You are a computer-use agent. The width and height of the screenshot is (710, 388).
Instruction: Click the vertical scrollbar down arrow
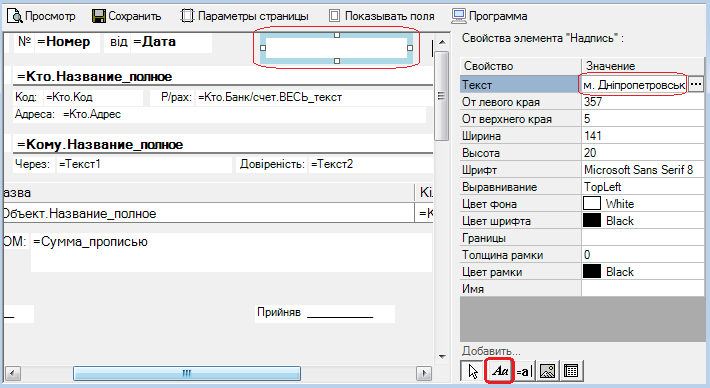[x=442, y=357]
